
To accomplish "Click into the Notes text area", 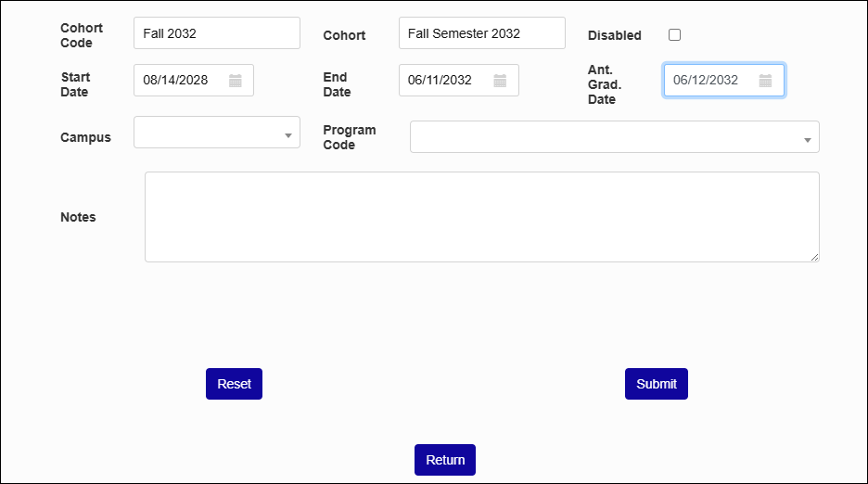I will 482,217.
